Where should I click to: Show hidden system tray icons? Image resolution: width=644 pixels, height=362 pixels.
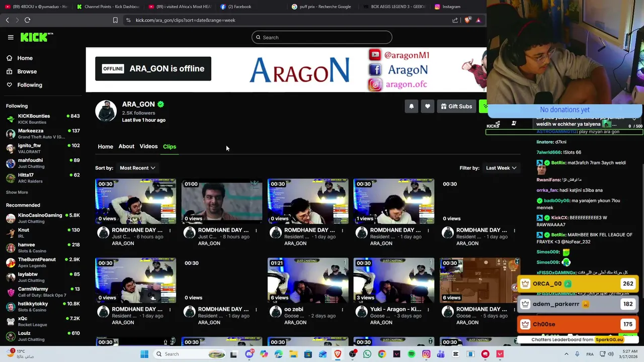click(567, 354)
